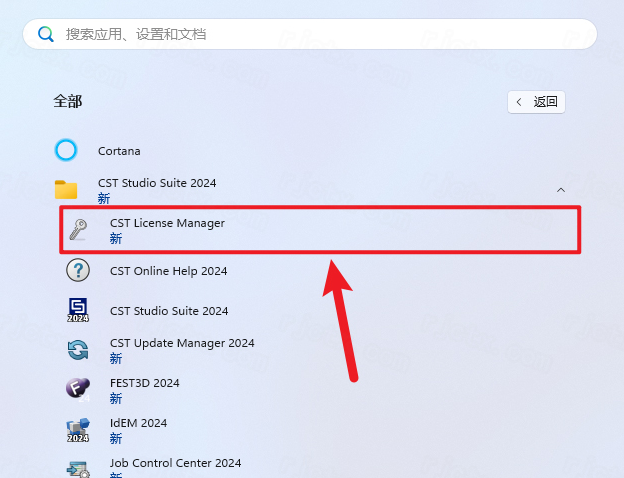Click the CST Studio Suite 2024 folder name
This screenshot has height=478, width=624.
[x=157, y=183]
